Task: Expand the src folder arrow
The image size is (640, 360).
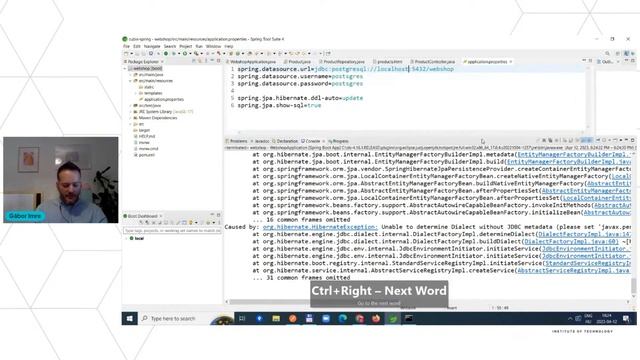Action: click(x=131, y=124)
